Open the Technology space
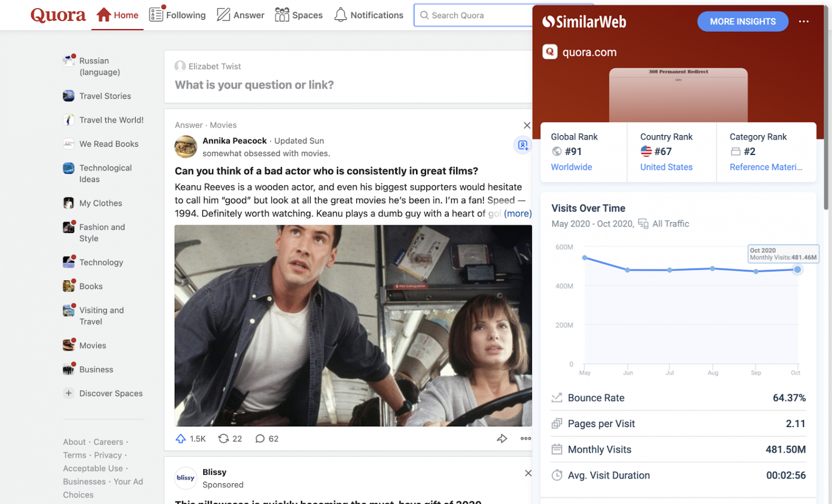 (93, 262)
